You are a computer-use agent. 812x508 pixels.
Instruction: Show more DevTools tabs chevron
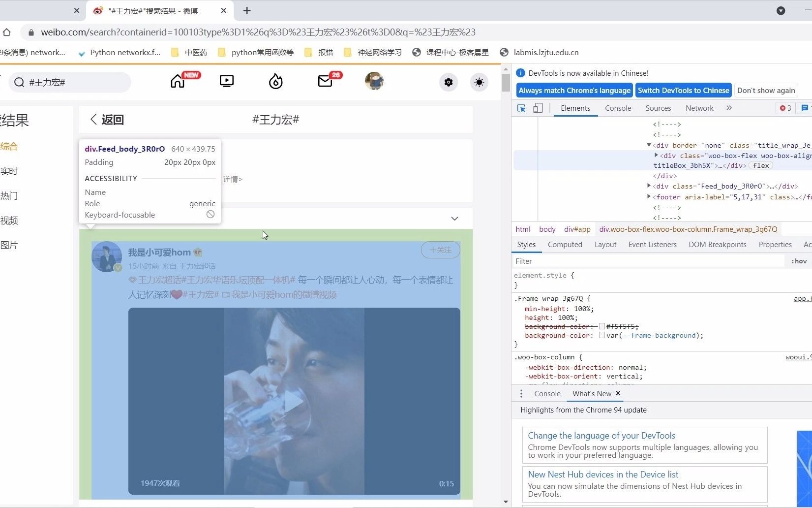click(x=729, y=108)
